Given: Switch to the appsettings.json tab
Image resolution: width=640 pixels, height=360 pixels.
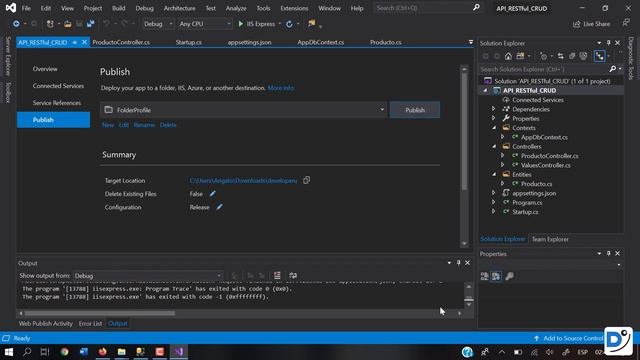Looking at the screenshot, I should (x=249, y=42).
